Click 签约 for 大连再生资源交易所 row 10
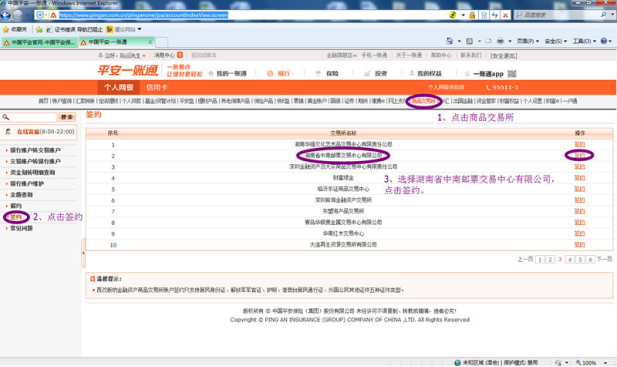Viewport: 617px width, 367px height. (580, 245)
